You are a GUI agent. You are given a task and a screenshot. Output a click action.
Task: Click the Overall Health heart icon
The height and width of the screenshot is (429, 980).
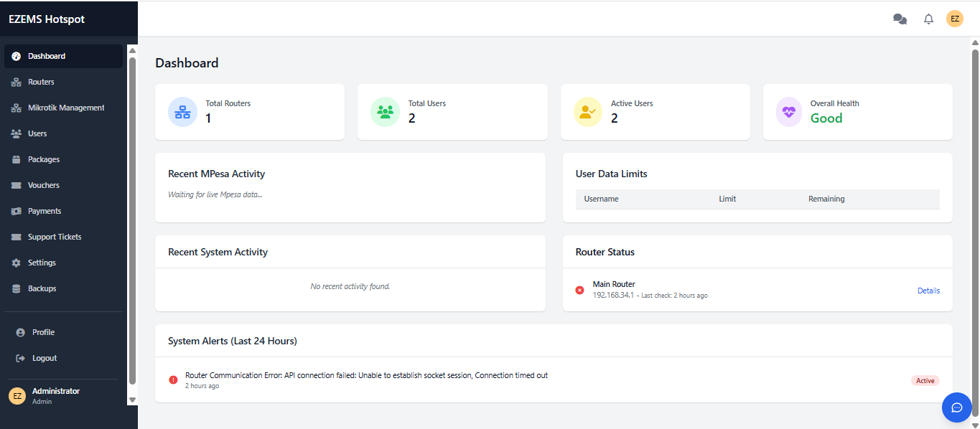coord(788,112)
